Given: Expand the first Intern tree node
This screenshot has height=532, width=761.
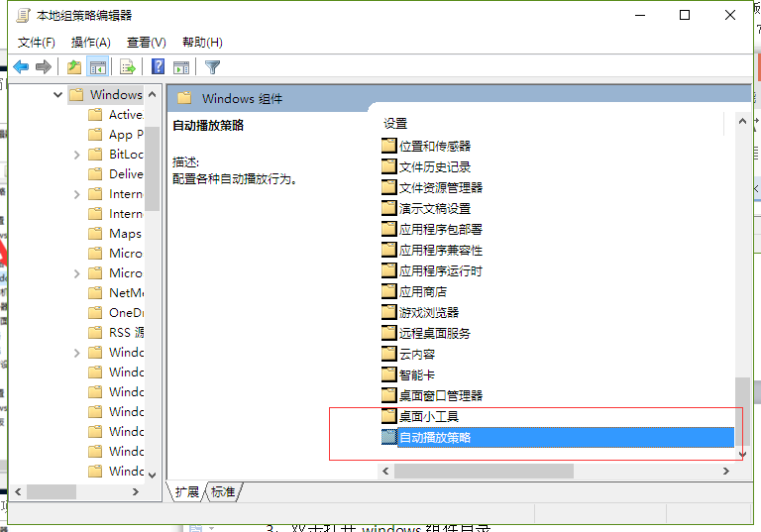Looking at the screenshot, I should pyautogui.click(x=76, y=194).
